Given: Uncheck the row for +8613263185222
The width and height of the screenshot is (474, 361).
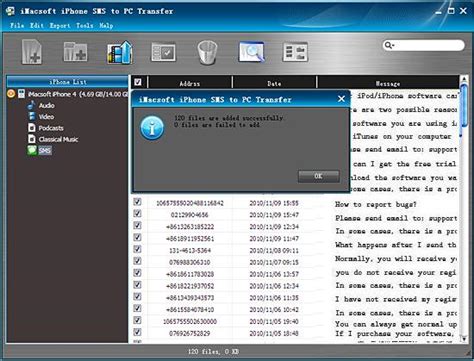Looking at the screenshot, I should pyautogui.click(x=137, y=226).
